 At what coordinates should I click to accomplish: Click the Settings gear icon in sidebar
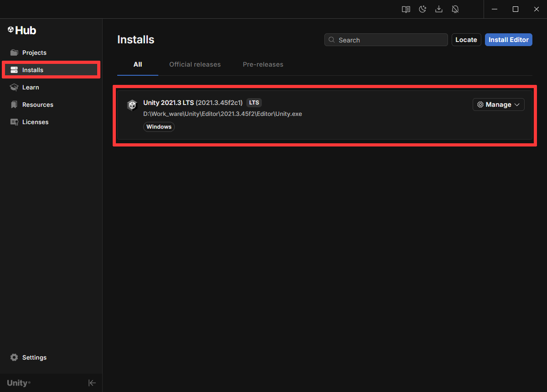(14, 357)
